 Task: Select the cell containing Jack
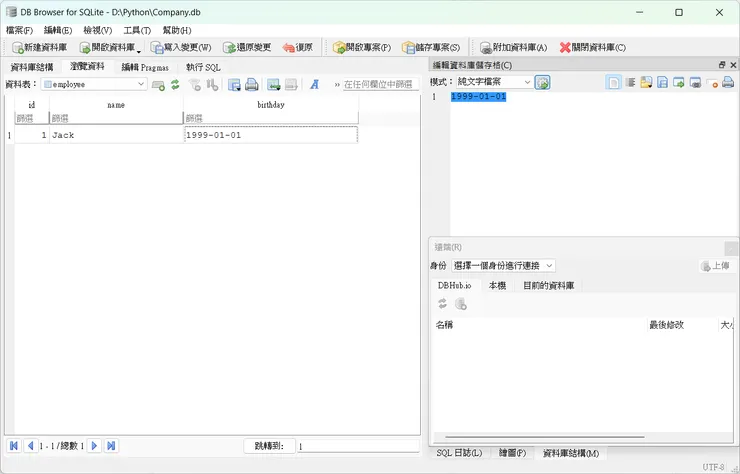click(116, 135)
